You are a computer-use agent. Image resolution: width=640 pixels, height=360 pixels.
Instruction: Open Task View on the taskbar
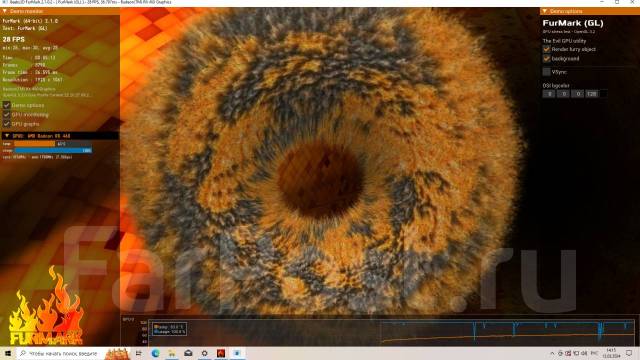139,353
